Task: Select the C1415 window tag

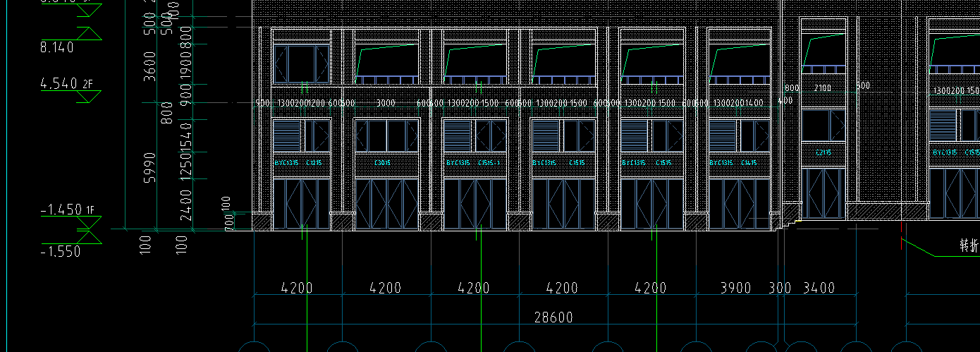Action: point(749,163)
